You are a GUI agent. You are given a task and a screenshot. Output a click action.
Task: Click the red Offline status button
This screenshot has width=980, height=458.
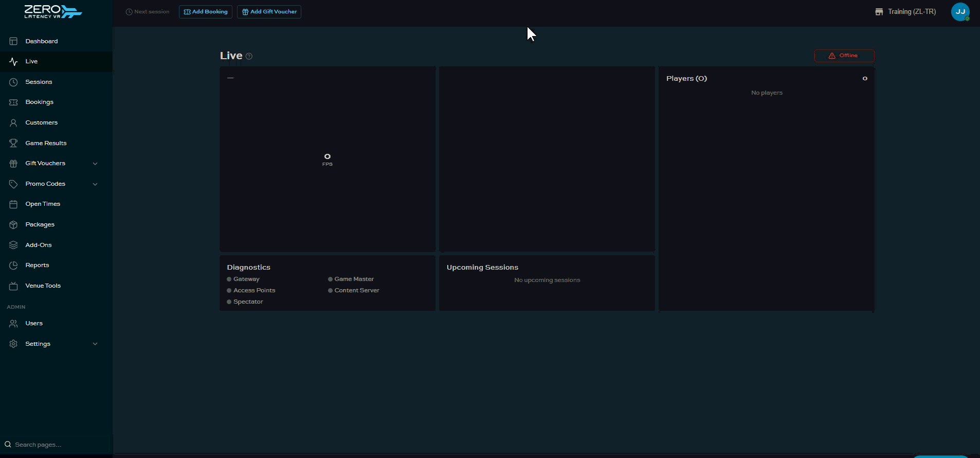[844, 56]
